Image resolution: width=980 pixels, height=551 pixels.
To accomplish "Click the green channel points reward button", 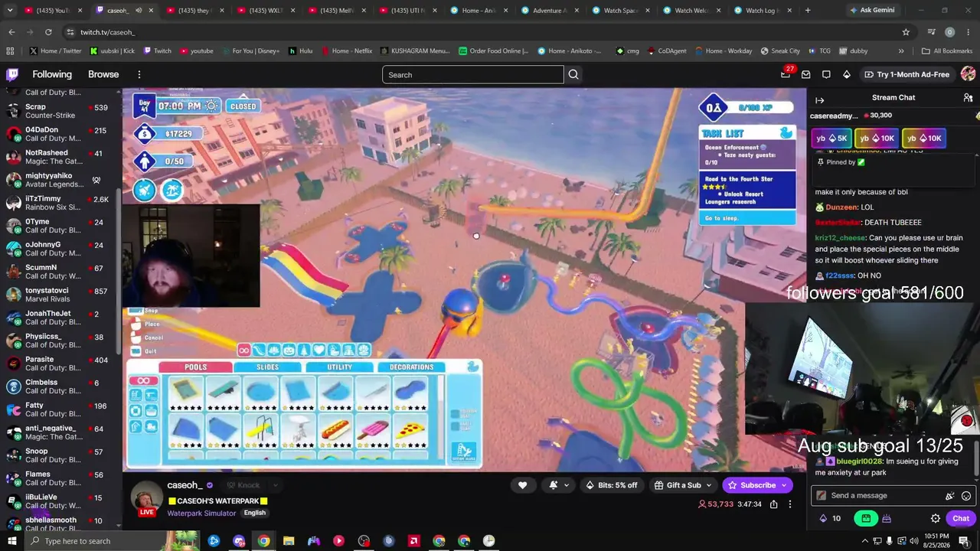I will point(866,518).
